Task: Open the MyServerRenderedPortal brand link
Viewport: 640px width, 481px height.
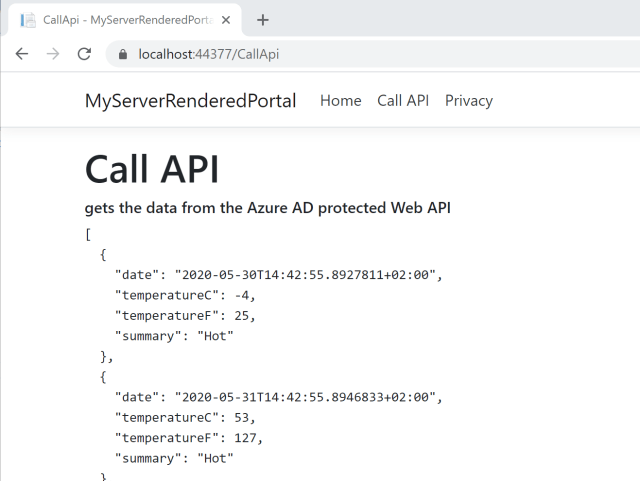Action: pos(190,100)
